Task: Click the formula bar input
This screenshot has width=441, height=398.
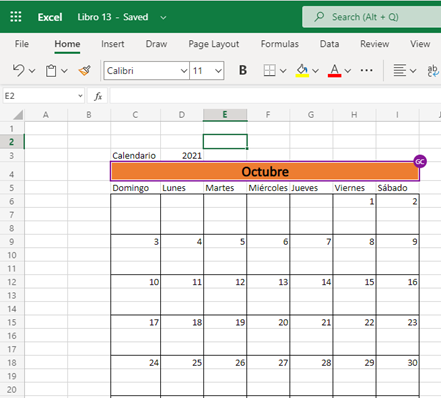Action: point(275,96)
